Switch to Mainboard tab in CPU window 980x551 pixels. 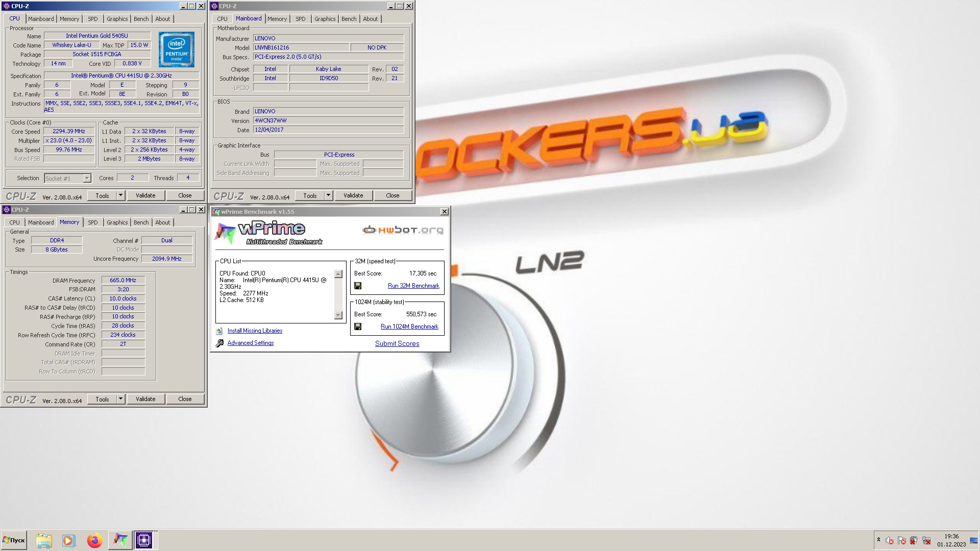pos(41,19)
